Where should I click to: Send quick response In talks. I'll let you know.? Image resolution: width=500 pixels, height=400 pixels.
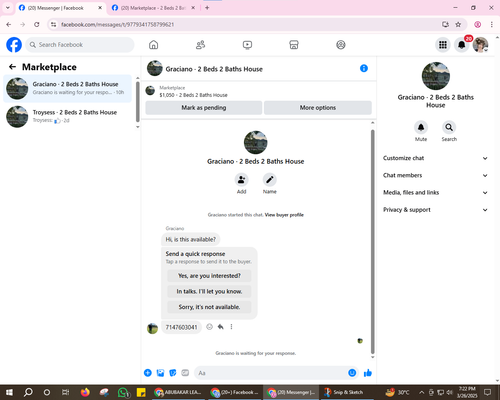pyautogui.click(x=209, y=291)
